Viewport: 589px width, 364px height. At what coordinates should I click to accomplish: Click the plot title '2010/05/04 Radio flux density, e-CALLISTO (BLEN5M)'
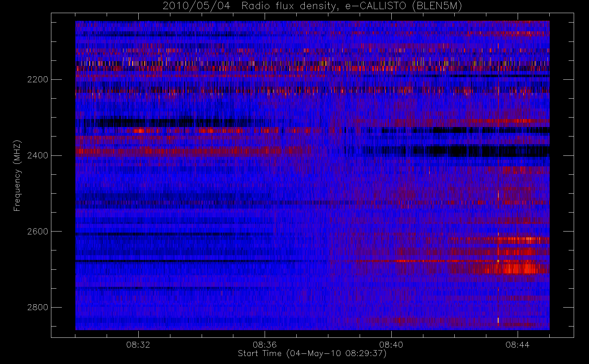[312, 6]
